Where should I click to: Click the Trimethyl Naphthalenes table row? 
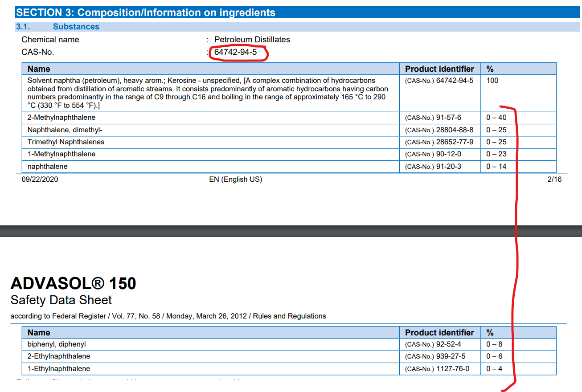(66, 142)
